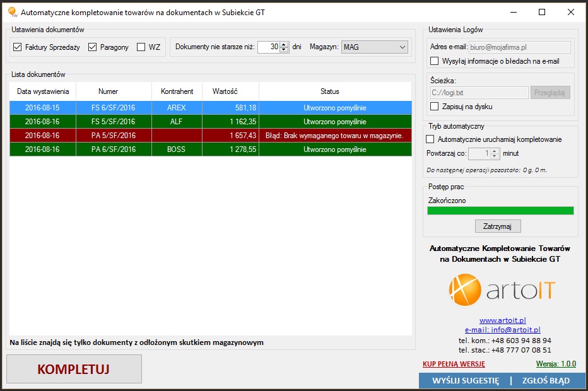The width and height of the screenshot is (588, 391).
Task: Enable Automatycznie uruchamiaj kompletowanie
Action: coord(431,139)
